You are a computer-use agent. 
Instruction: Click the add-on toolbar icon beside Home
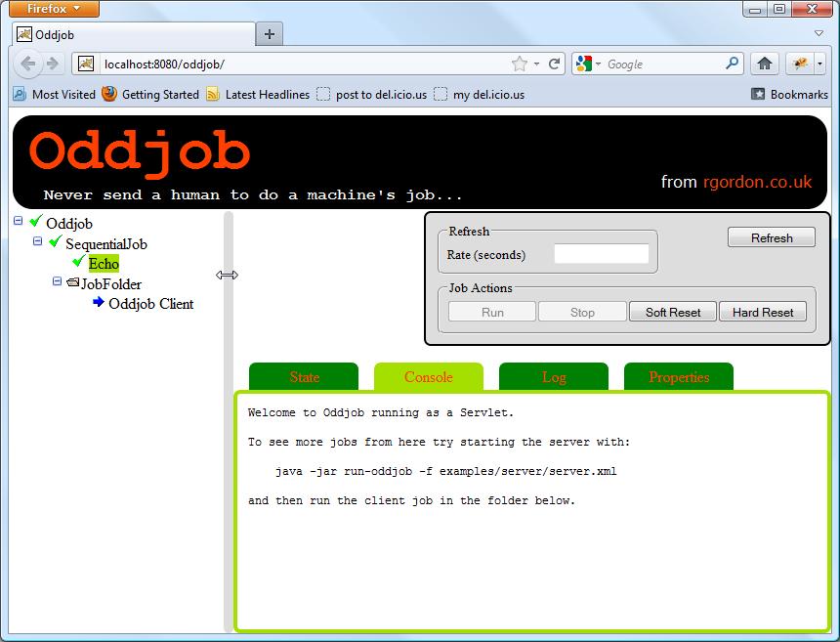pos(800,64)
